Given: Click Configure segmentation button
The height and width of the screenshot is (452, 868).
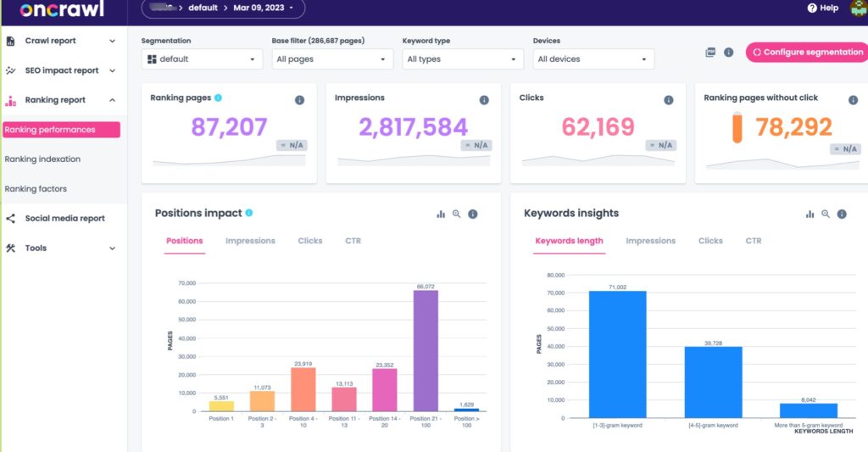Looking at the screenshot, I should pos(805,53).
